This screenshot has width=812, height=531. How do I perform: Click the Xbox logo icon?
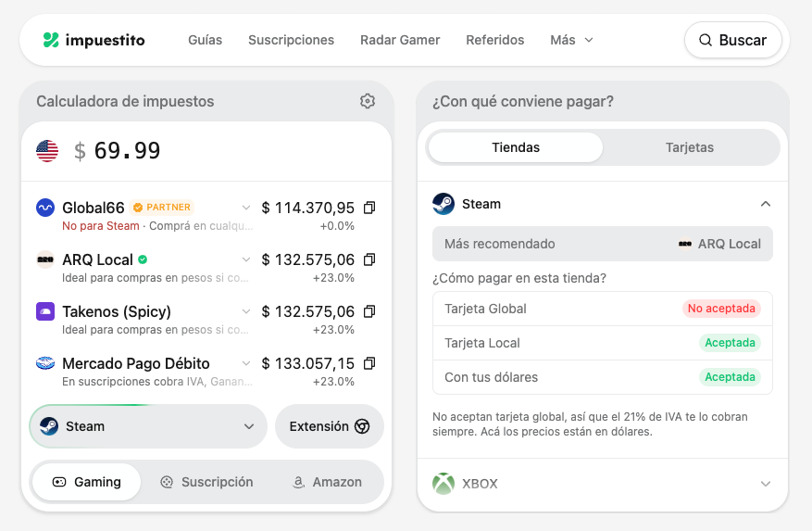443,484
